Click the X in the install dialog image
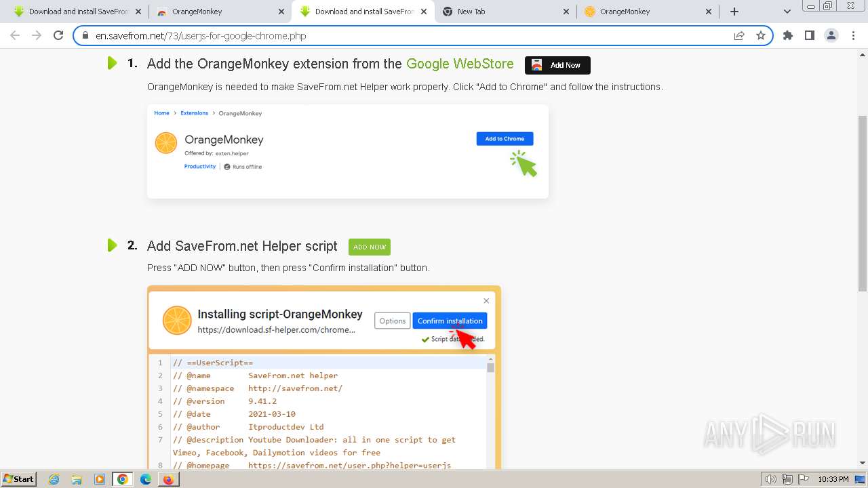This screenshot has width=868, height=488. [486, 300]
